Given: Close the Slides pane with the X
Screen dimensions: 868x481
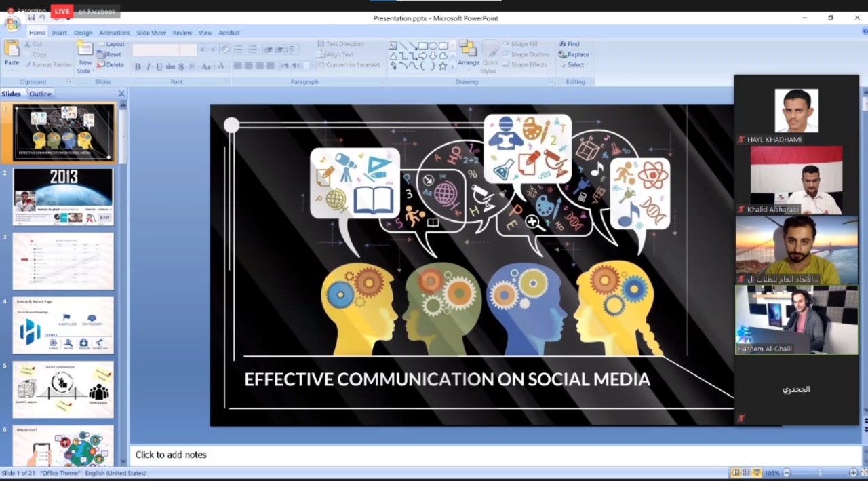Looking at the screenshot, I should coord(122,94).
